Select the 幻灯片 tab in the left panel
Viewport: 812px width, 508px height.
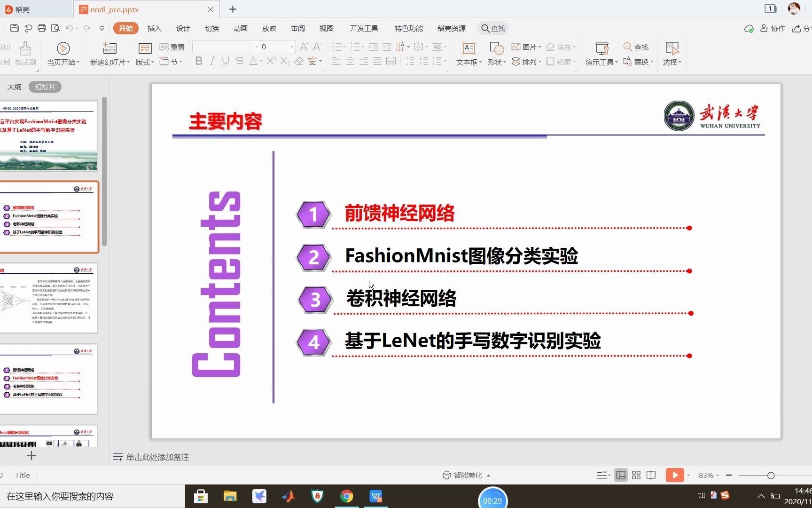tap(45, 87)
